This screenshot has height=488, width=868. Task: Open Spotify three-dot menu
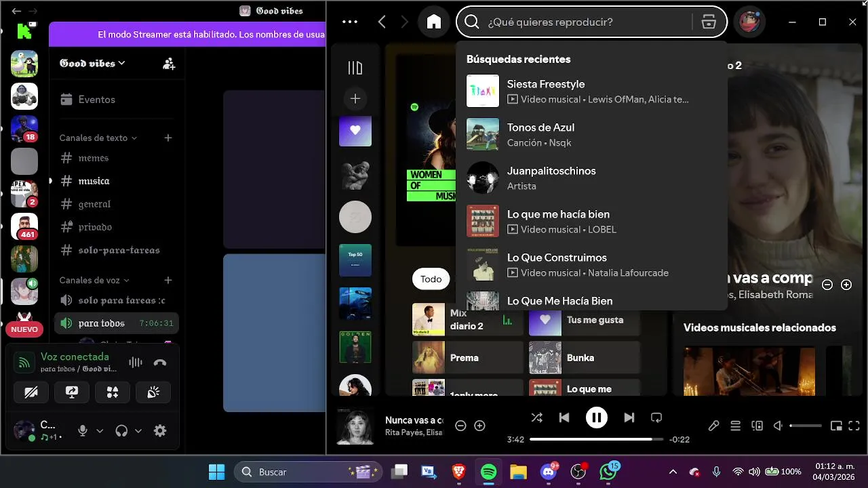[x=350, y=22]
